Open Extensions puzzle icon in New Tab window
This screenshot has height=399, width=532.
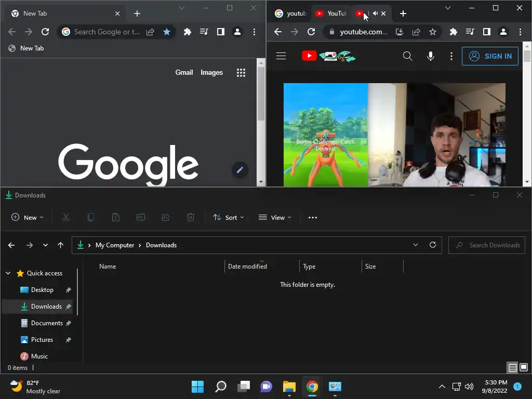(187, 32)
